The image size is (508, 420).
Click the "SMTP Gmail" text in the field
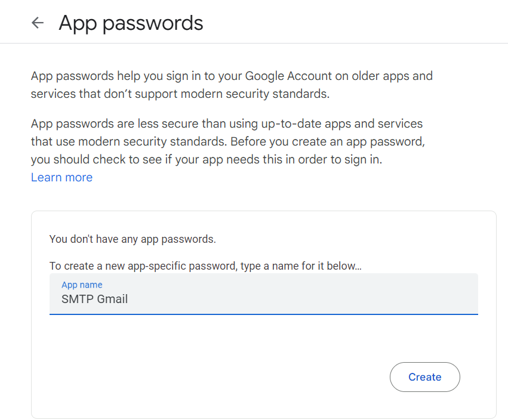(x=94, y=299)
